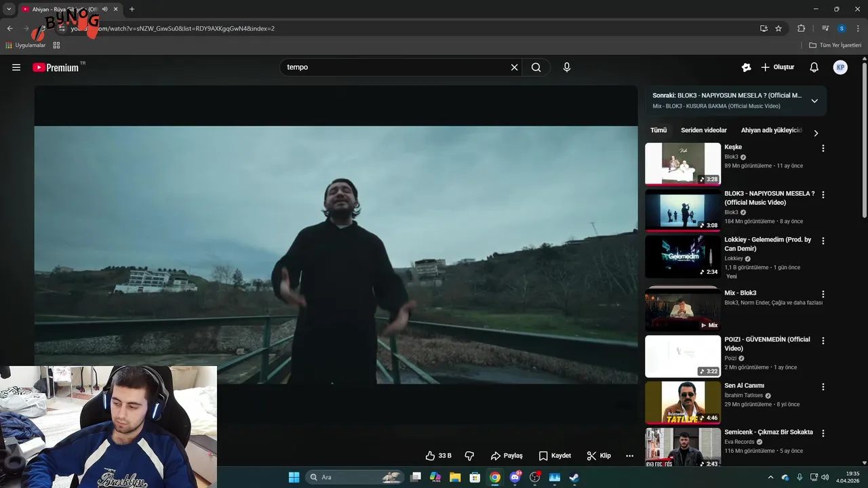Image resolution: width=868 pixels, height=488 pixels.
Task: Open Chrome extensions puzzle icon
Action: point(801,28)
